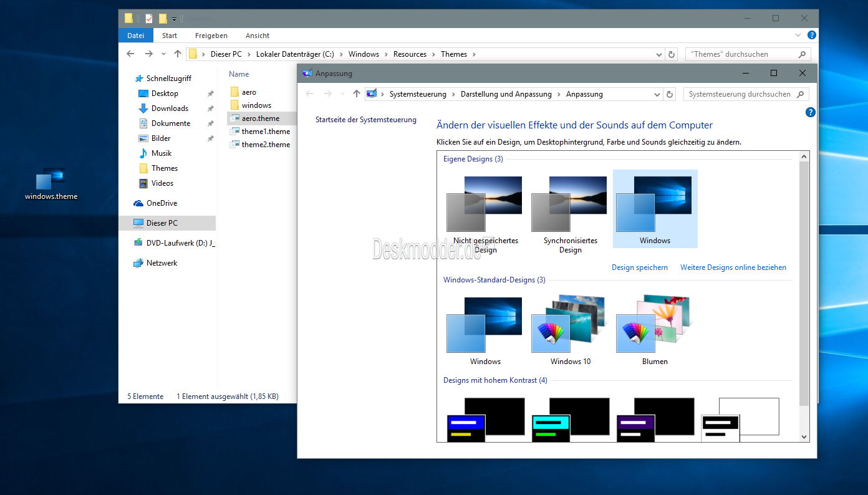Open Downloads in the navigation pane

click(x=170, y=108)
